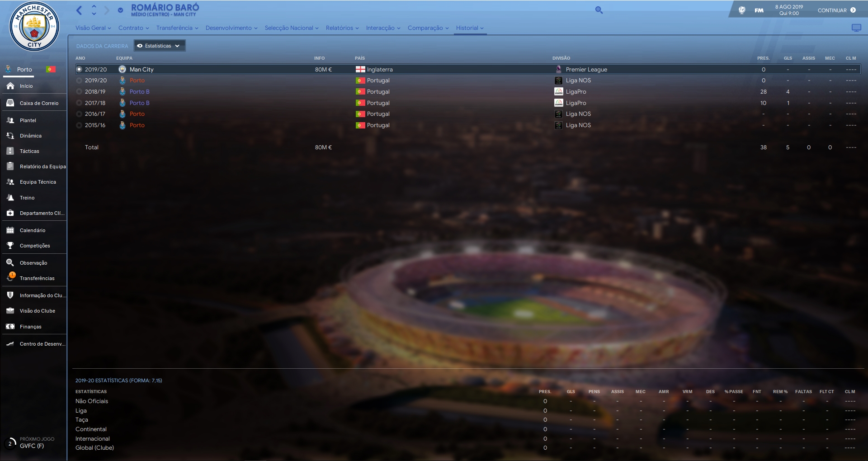The height and width of the screenshot is (461, 868).
Task: Expand the Comparação menu
Action: (x=428, y=28)
